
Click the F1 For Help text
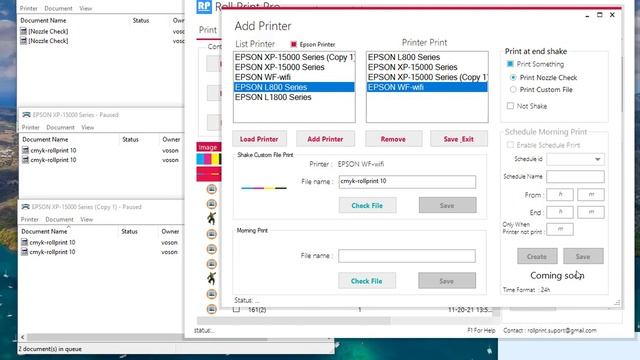[481, 330]
